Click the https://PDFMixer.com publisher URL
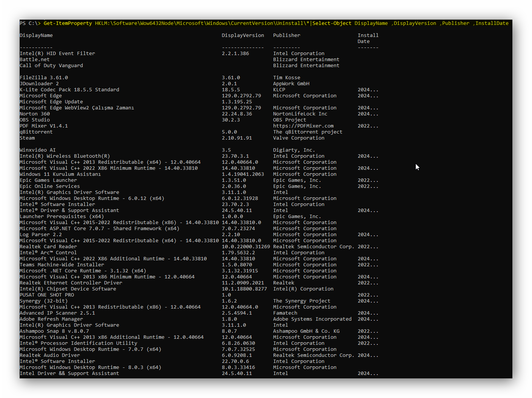The width and height of the screenshot is (532, 398). tap(303, 126)
